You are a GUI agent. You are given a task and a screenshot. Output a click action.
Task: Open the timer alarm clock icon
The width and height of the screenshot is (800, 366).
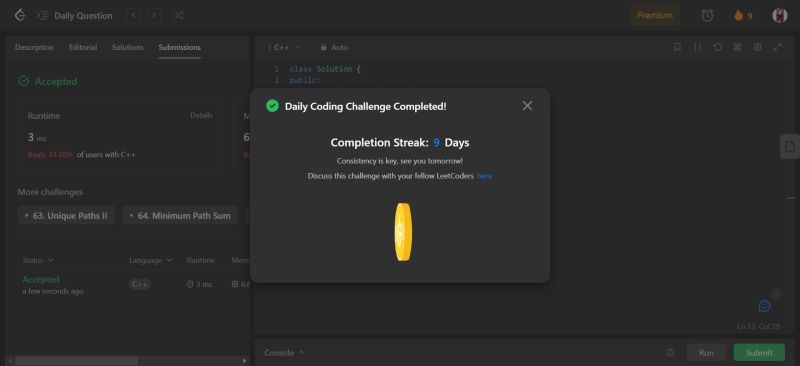(x=707, y=16)
